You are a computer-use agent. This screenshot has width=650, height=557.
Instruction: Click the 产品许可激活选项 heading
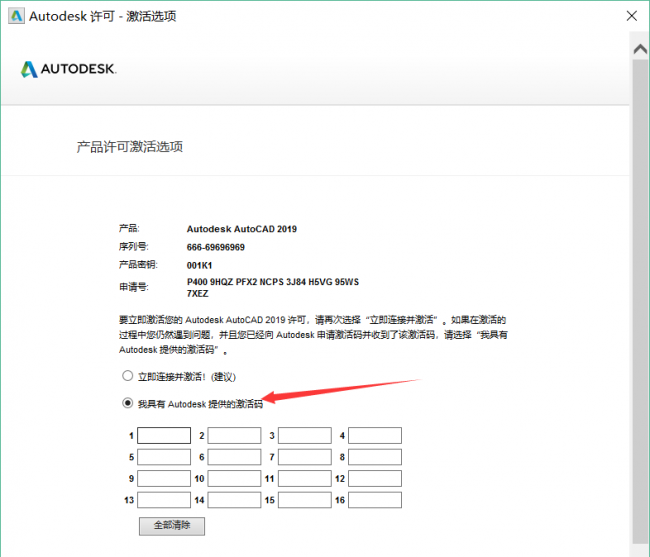130,147
